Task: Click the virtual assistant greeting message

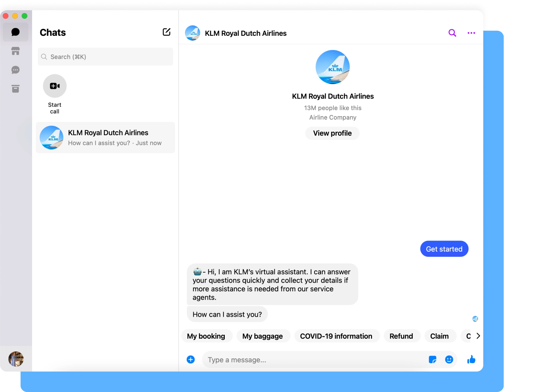Action: click(x=272, y=284)
